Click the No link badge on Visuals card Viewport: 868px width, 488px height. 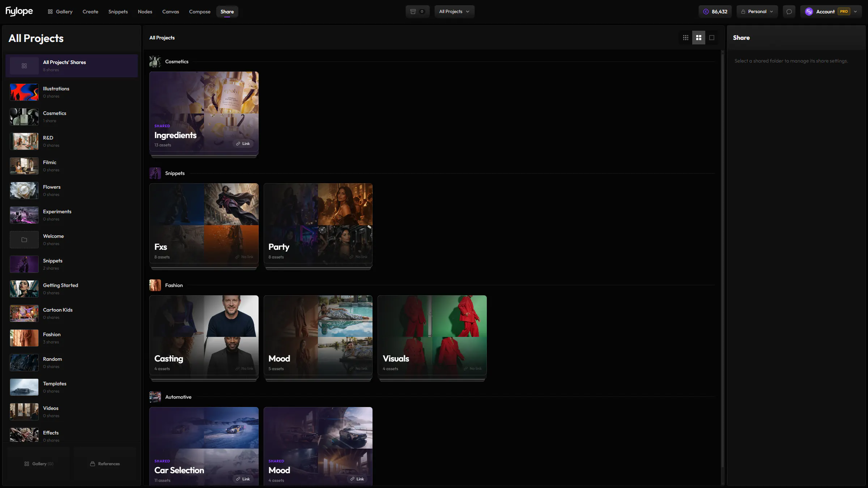[472, 369]
